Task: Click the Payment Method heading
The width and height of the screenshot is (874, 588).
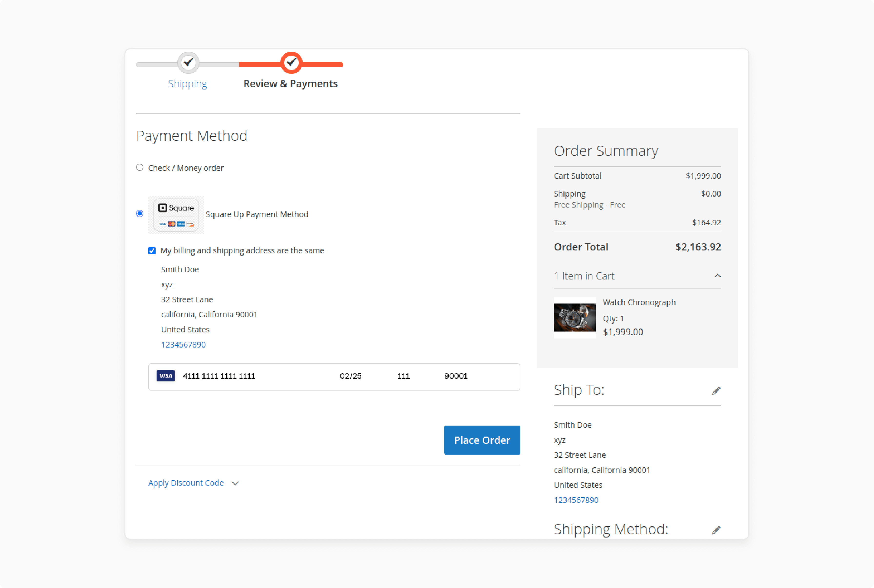Action: 192,136
